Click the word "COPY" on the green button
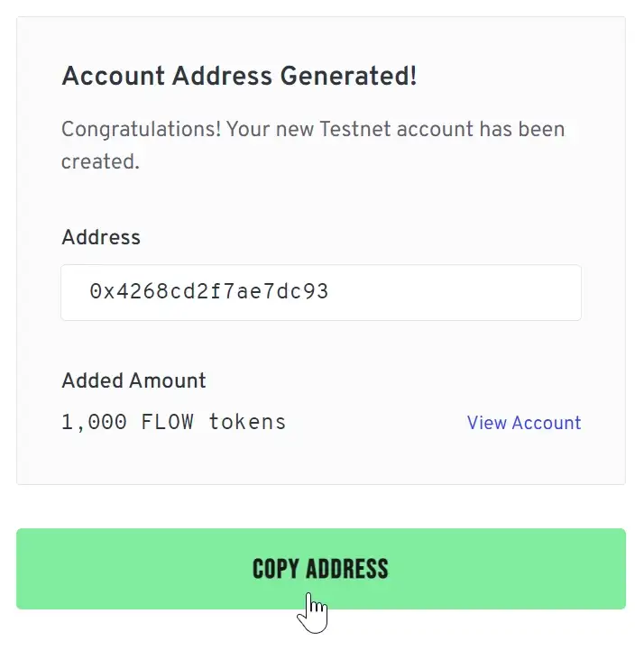Screen dimensions: 644x650 pos(275,569)
